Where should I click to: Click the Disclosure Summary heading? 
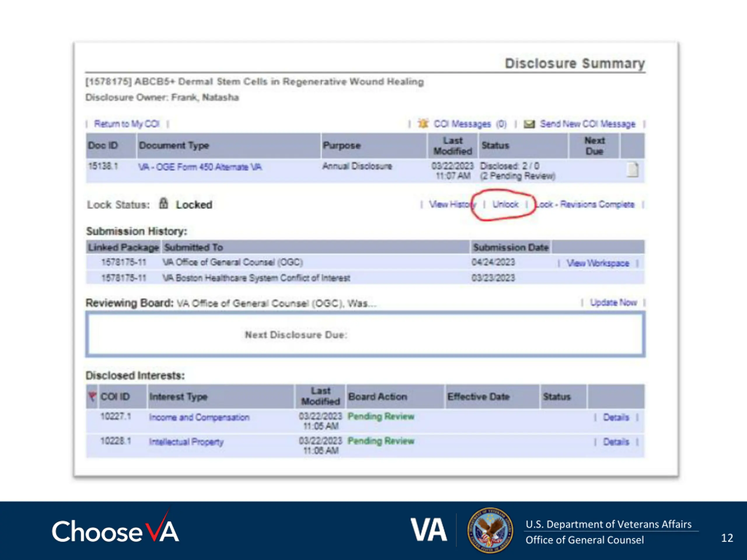pyautogui.click(x=575, y=64)
